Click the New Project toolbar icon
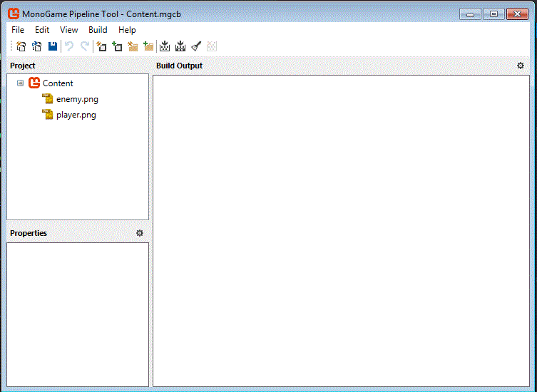537x392 pixels. pyautogui.click(x=21, y=46)
